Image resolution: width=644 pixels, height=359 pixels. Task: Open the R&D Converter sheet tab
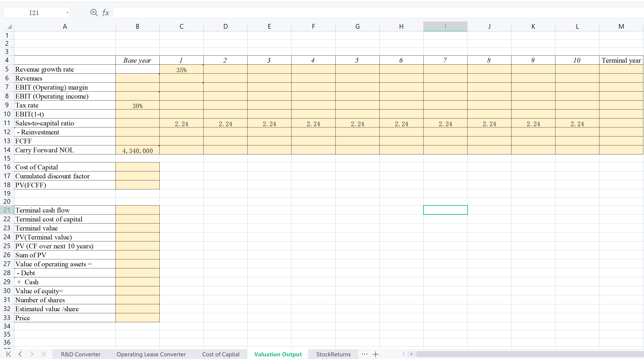pos(80,354)
